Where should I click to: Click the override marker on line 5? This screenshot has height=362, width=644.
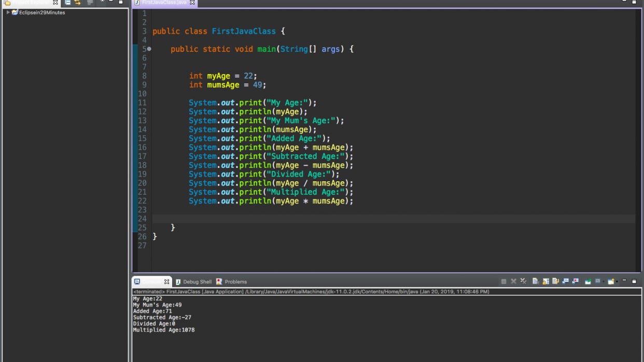[x=149, y=49]
